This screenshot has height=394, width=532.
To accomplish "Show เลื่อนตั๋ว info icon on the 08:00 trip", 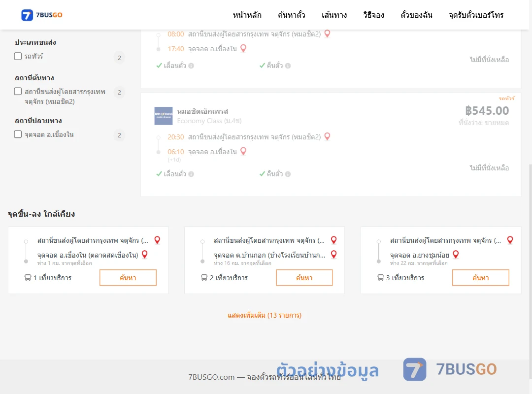I will point(191,66).
